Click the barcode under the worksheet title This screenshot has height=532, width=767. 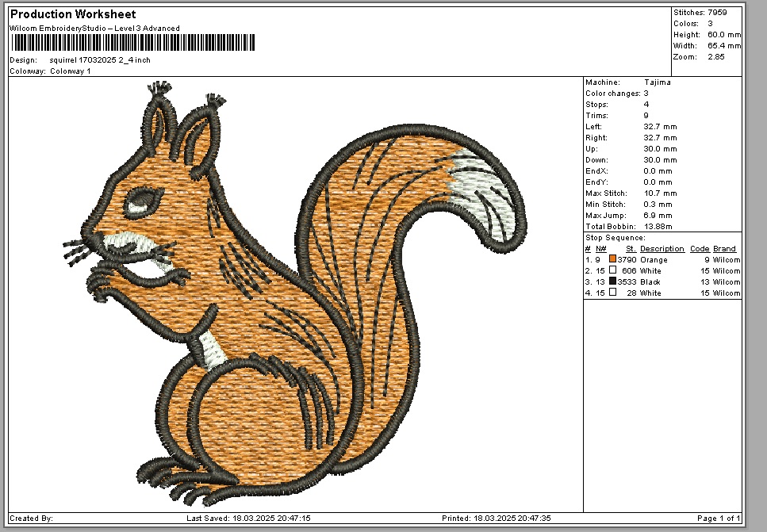click(x=132, y=44)
